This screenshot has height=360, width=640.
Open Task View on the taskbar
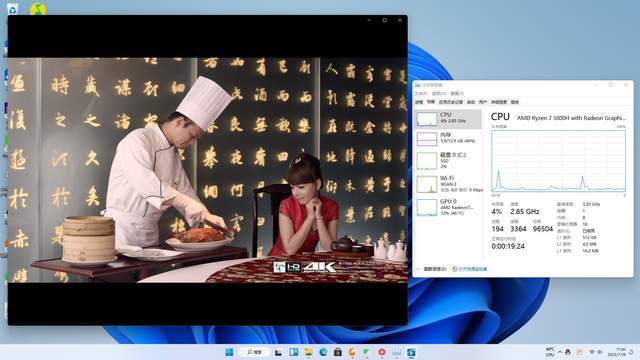pyautogui.click(x=279, y=352)
